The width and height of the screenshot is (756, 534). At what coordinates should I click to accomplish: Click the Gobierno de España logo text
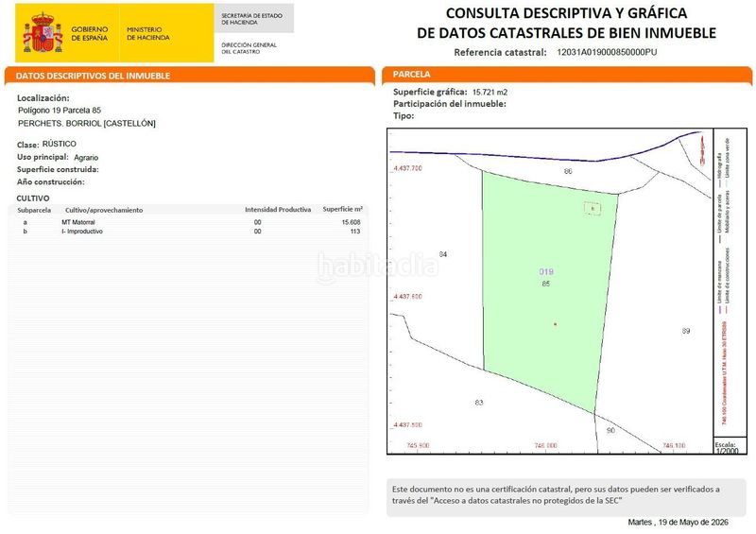tap(90, 33)
